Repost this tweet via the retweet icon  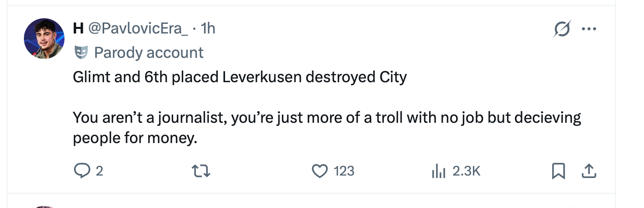[202, 171]
